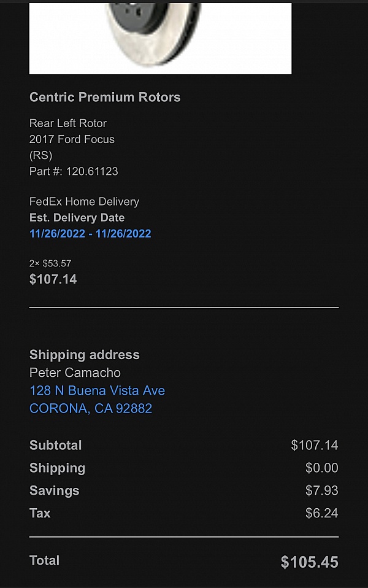Image resolution: width=368 pixels, height=588 pixels.
Task: Click the Subtotal amount $107.14
Action: tap(314, 445)
